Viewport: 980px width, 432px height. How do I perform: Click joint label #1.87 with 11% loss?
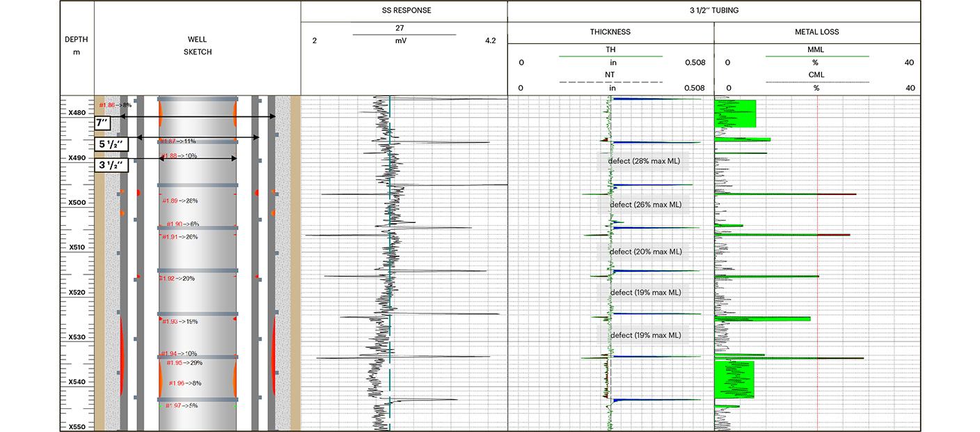[x=177, y=141]
